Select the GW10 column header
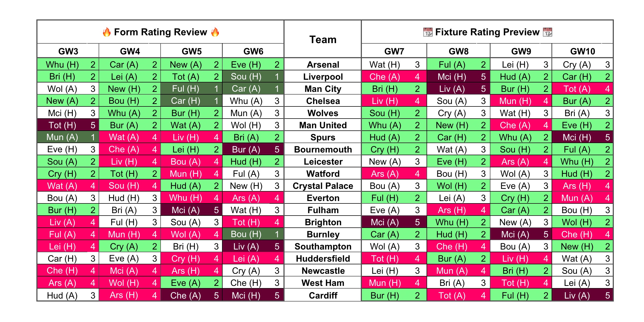Screen dimensions: 644x322 [x=583, y=51]
